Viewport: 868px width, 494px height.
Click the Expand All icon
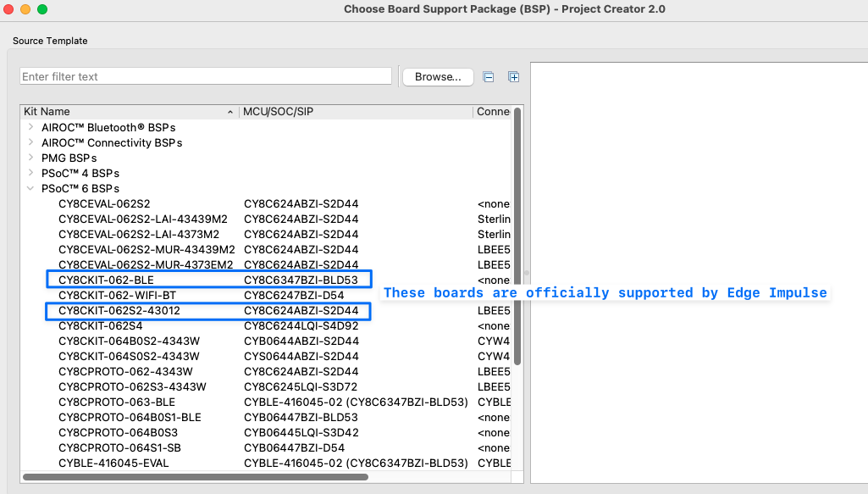click(x=514, y=77)
